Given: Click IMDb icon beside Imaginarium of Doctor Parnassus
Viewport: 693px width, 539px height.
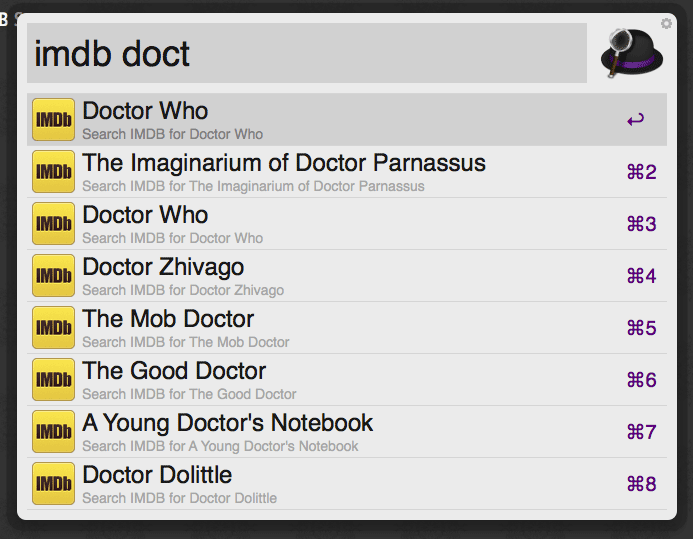Looking at the screenshot, I should pos(53,172).
